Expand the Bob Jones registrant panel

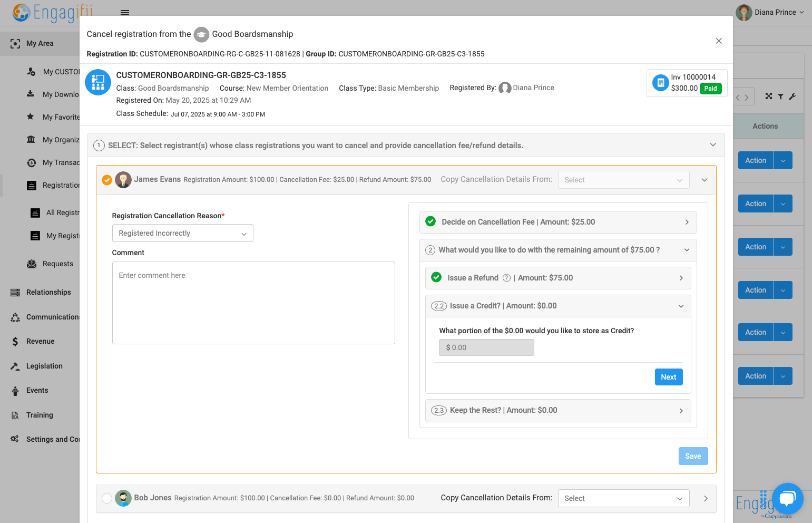tap(706, 498)
